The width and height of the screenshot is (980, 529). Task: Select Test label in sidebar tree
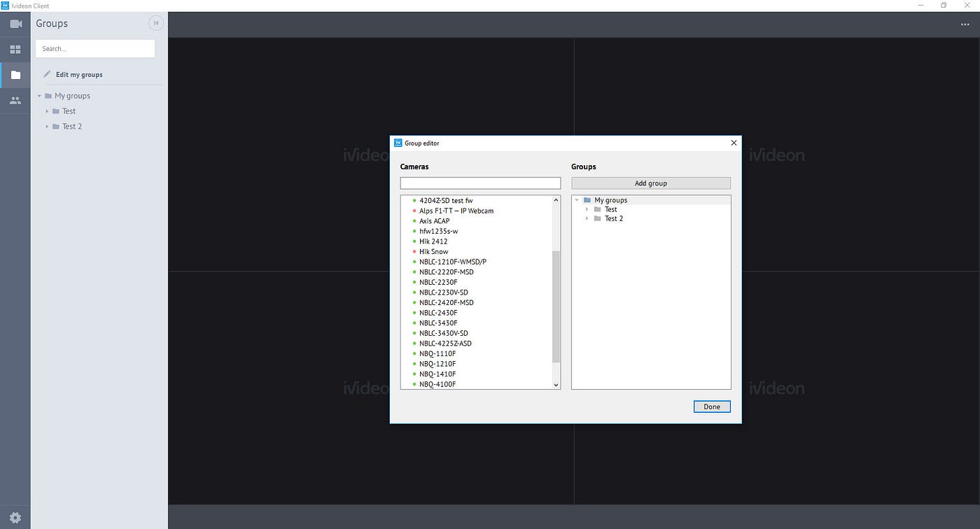69,111
